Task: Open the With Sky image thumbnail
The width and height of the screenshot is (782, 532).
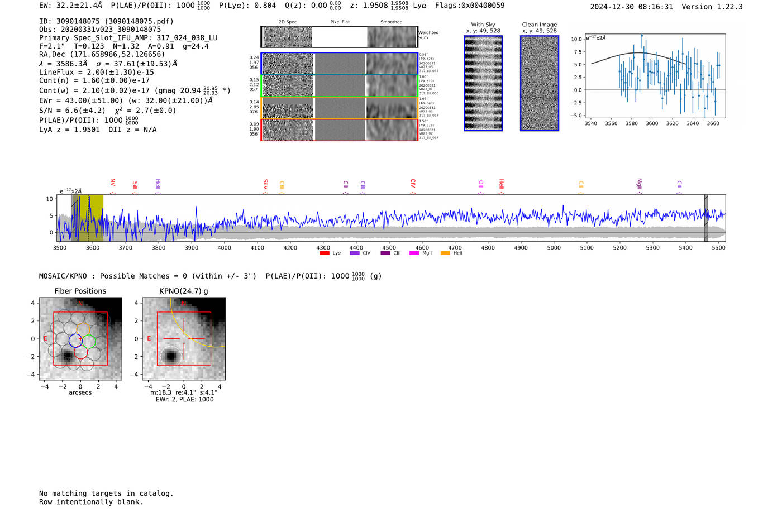Action: (x=483, y=83)
